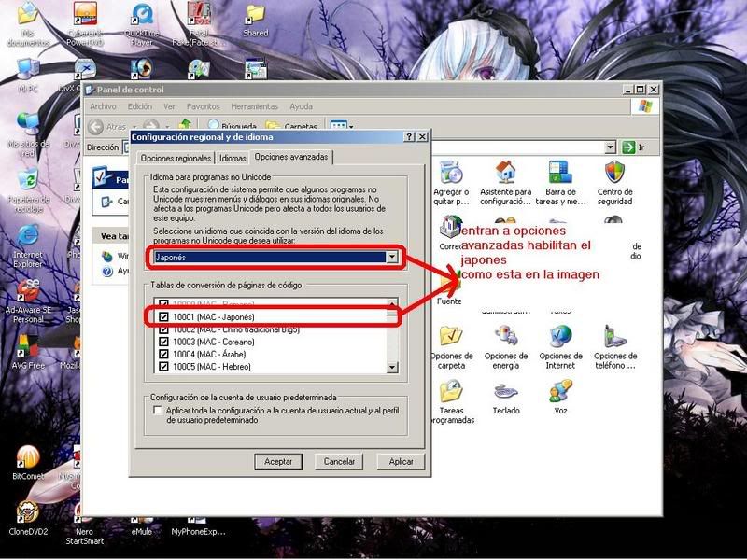Enable Aplicar toda la configuración checkbox

click(x=158, y=410)
